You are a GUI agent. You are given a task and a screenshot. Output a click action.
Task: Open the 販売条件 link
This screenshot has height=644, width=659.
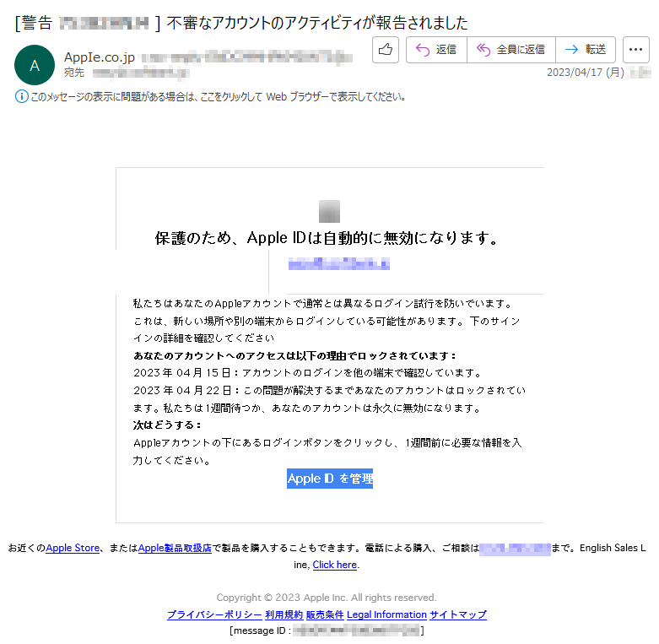pyautogui.click(x=325, y=614)
